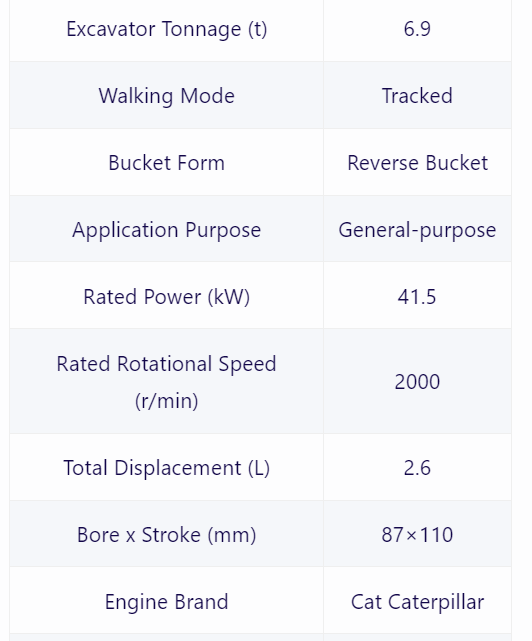
Task: Select the Cat Caterpillar value cell
Action: (x=417, y=601)
